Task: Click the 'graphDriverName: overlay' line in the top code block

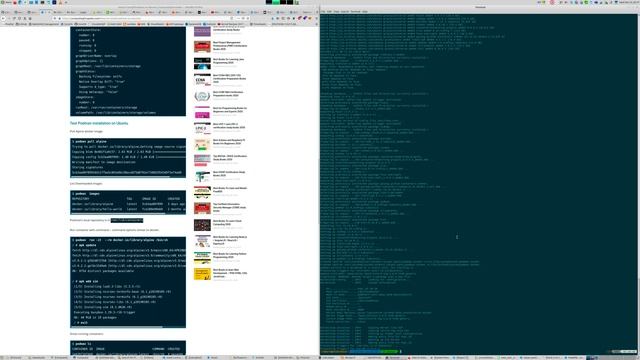Action: [x=96, y=56]
